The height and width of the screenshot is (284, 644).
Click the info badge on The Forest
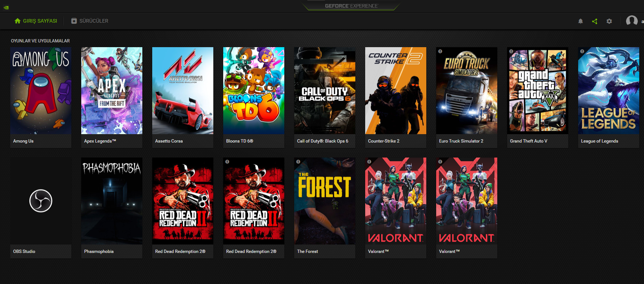coord(298,162)
